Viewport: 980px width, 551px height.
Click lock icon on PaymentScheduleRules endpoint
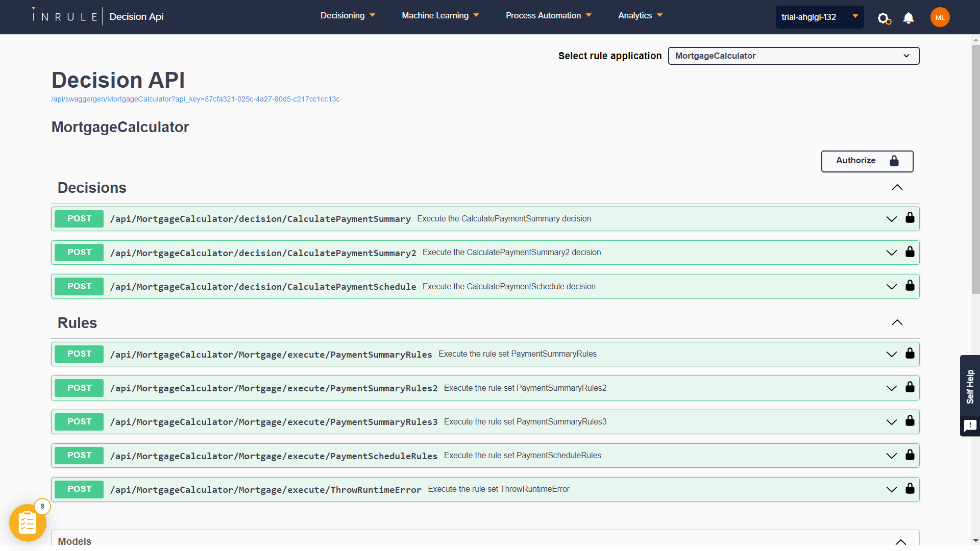(910, 455)
